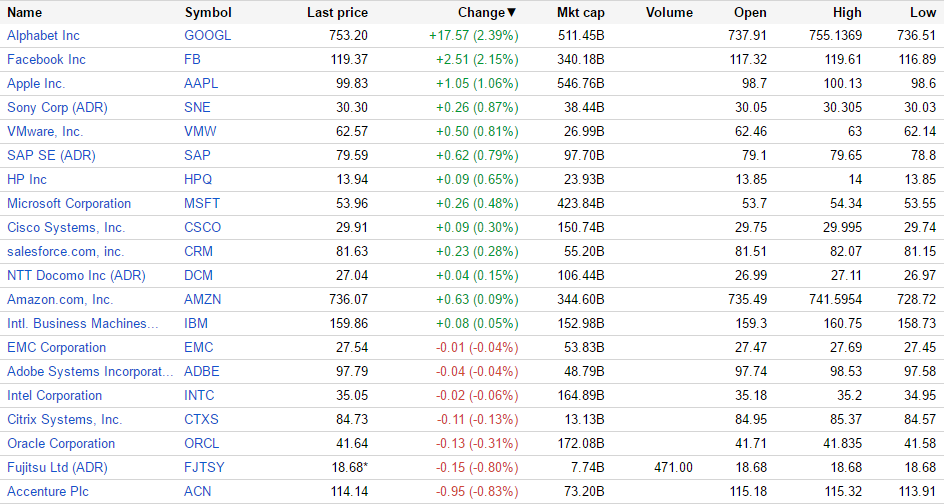Open the Accenture Plc company link

(47, 491)
